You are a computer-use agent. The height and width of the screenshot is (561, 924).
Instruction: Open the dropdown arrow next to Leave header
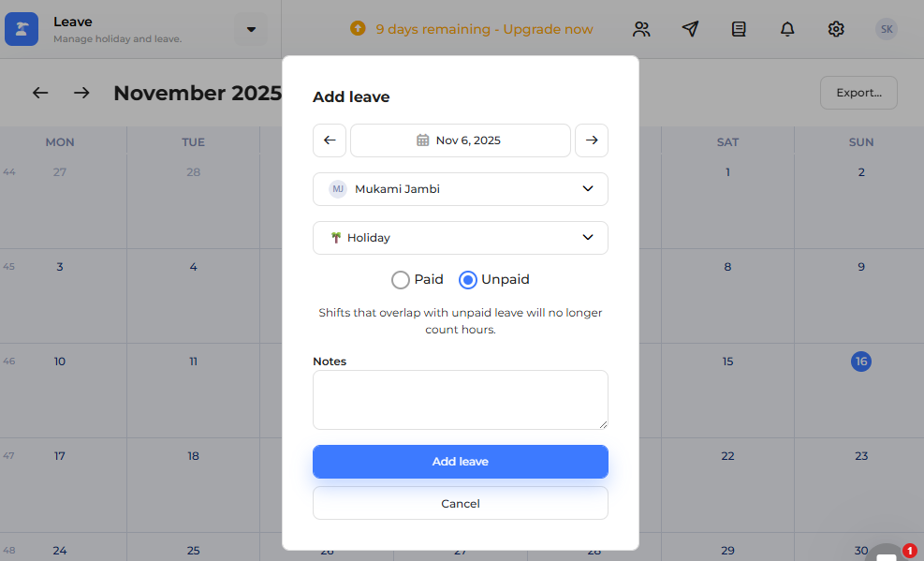250,29
